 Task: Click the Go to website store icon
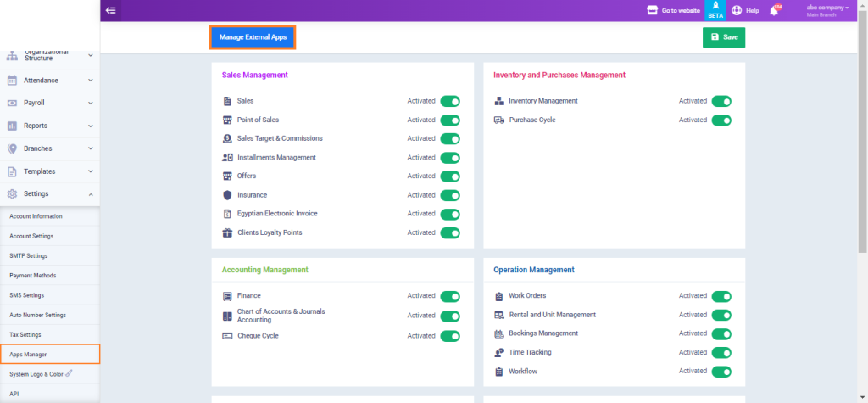coord(652,10)
